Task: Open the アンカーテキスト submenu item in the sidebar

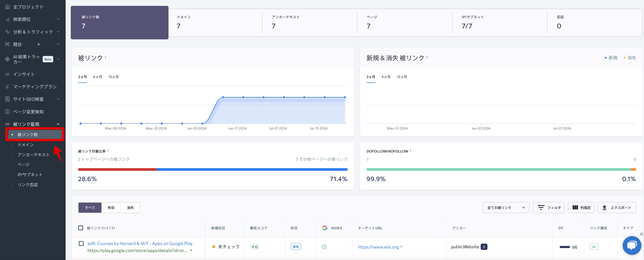Action: pyautogui.click(x=34, y=155)
